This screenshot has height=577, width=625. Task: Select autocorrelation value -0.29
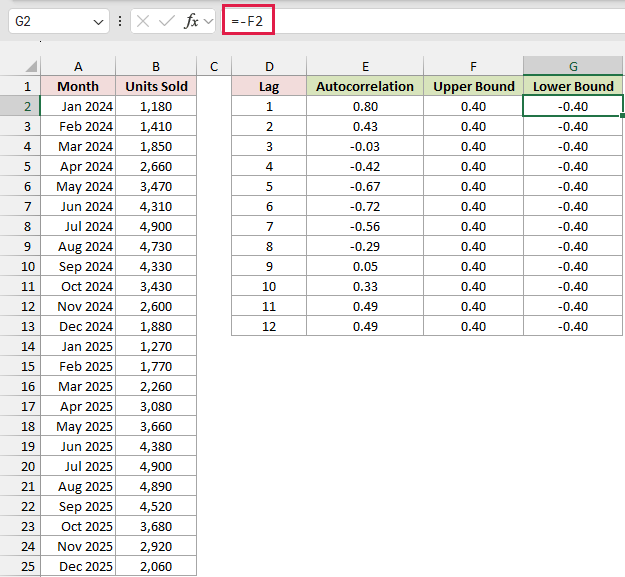pyautogui.click(x=365, y=246)
